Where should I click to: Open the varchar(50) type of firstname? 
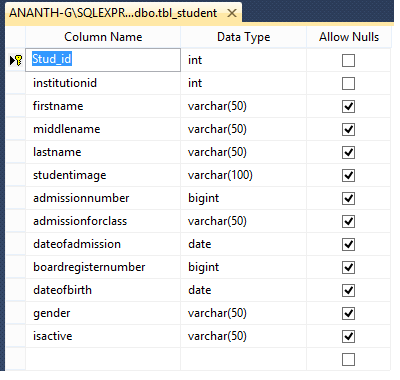(243, 106)
